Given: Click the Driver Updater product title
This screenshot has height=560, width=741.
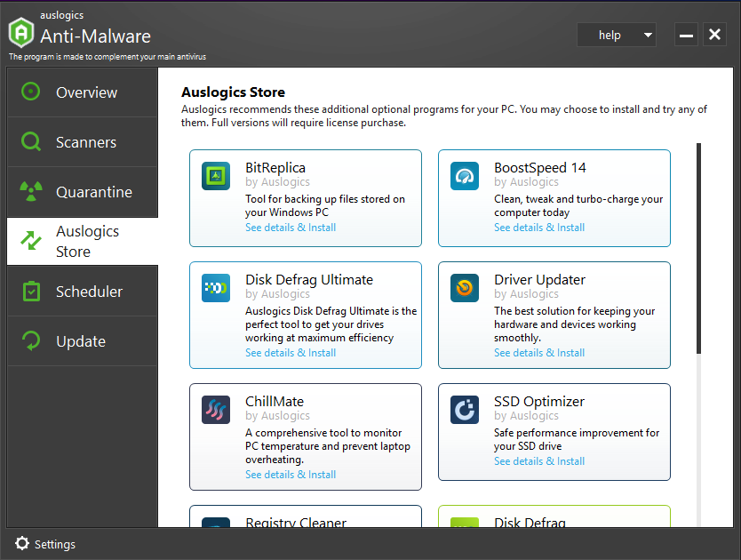Looking at the screenshot, I should [539, 279].
